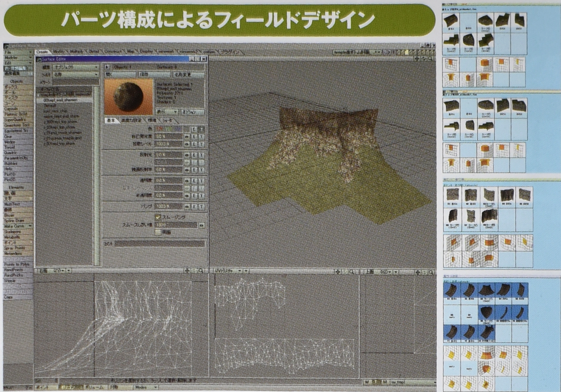Click the T texture button on the 鏡面反射率 row
Image resolution: width=561 pixels, height=392 pixels.
201,170
